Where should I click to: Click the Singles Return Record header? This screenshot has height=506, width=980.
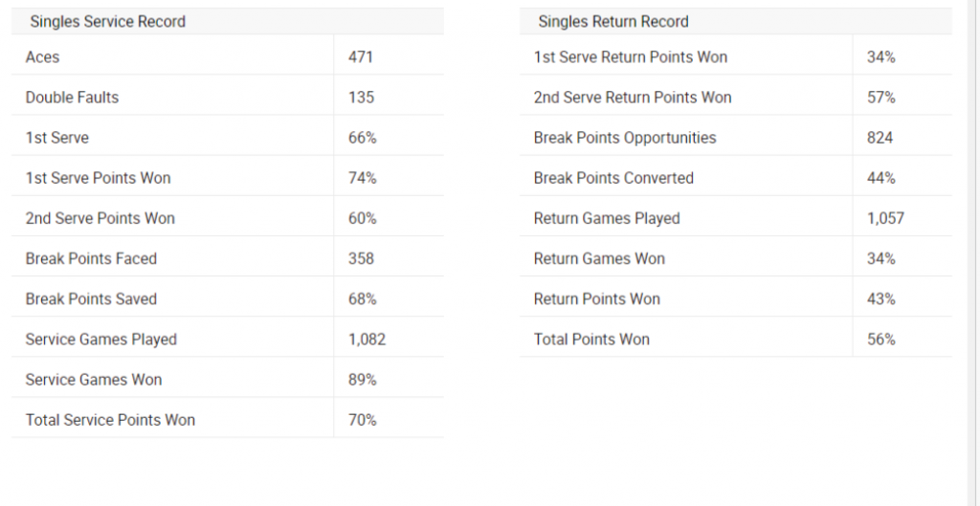(613, 21)
